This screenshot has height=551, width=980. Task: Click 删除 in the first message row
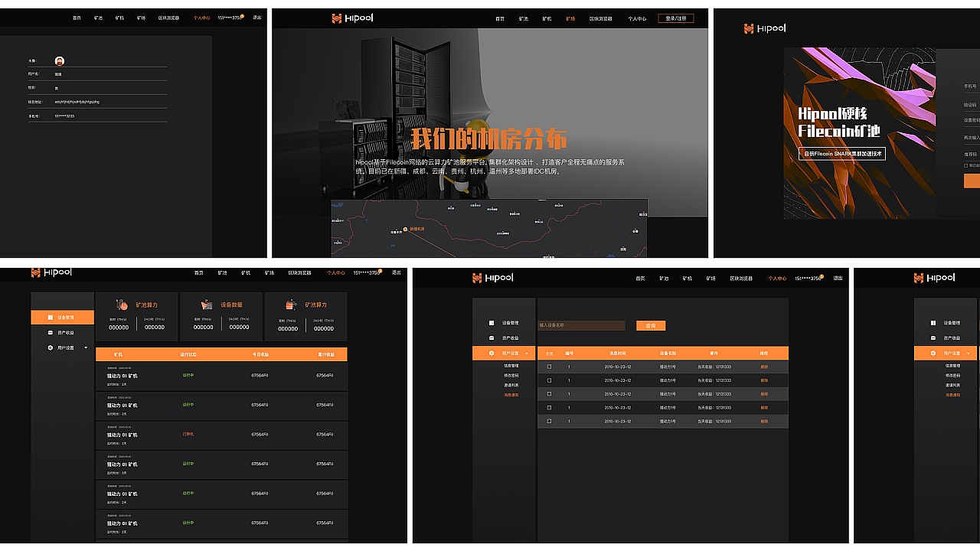pos(764,367)
